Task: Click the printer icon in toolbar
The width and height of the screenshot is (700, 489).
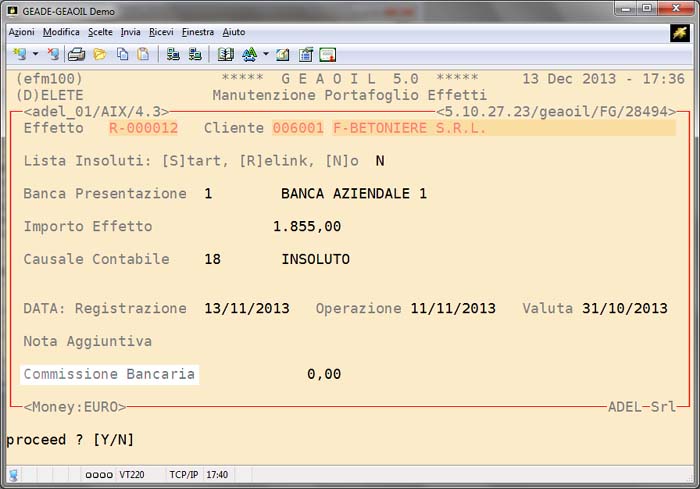Action: tap(76, 54)
